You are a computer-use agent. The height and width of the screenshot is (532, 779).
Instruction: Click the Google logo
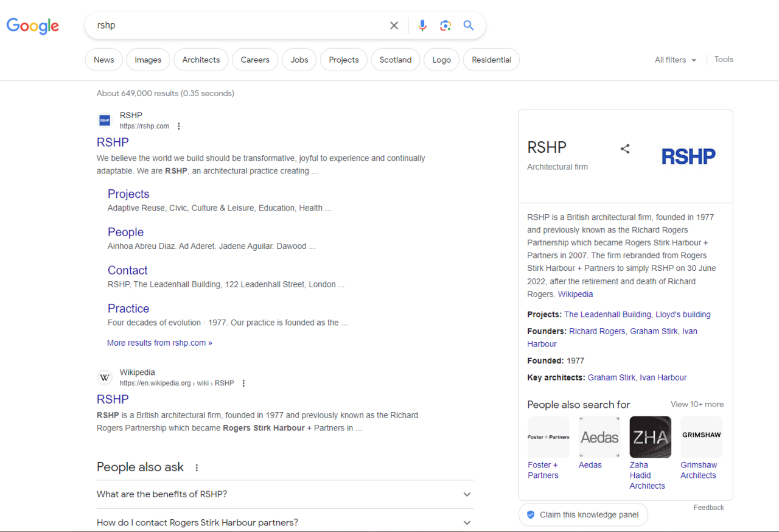point(33,26)
